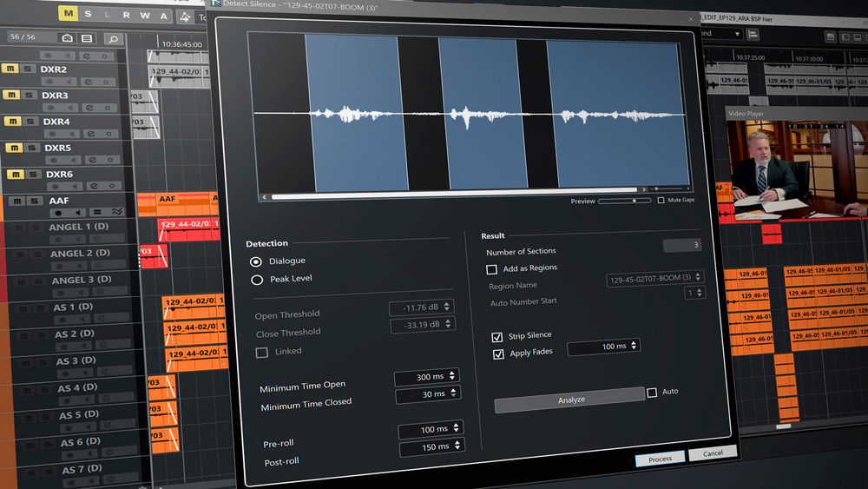Change the Apply Fades duration stepper
This screenshot has height=489, width=868.
point(635,346)
